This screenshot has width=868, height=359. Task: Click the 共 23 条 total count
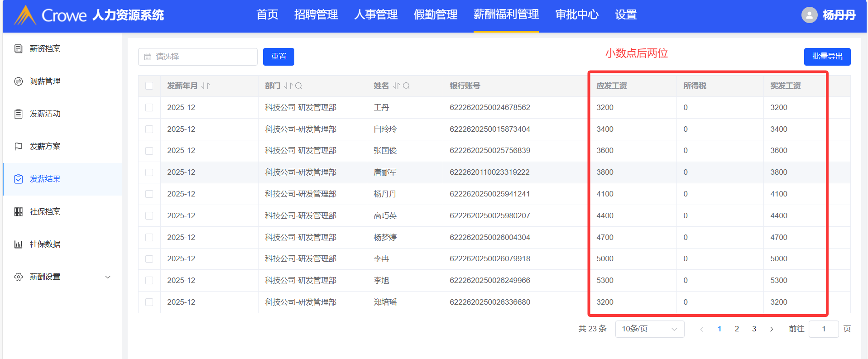(592, 329)
